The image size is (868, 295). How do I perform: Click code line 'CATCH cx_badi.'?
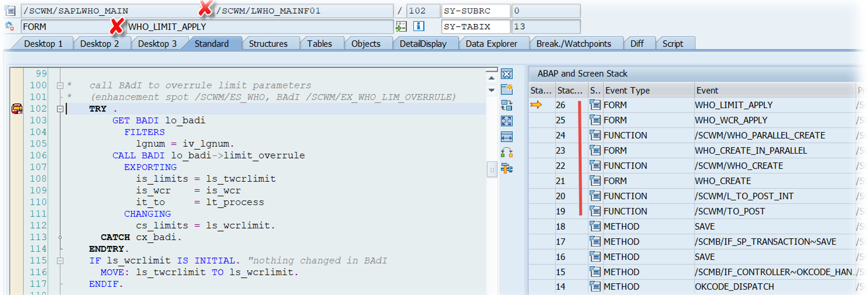click(x=141, y=237)
